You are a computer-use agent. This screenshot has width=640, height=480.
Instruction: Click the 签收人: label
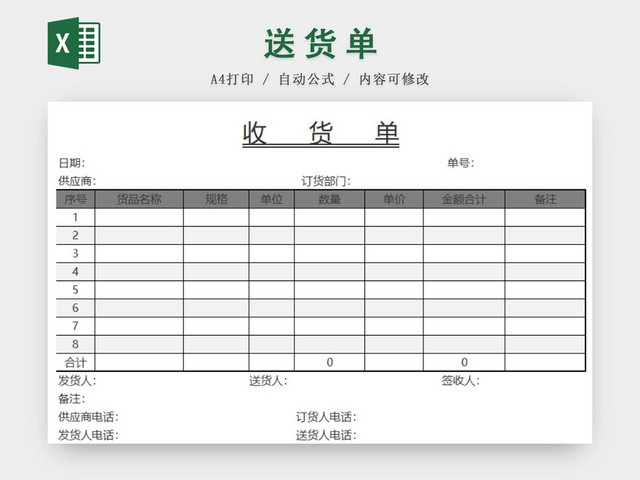click(x=460, y=381)
